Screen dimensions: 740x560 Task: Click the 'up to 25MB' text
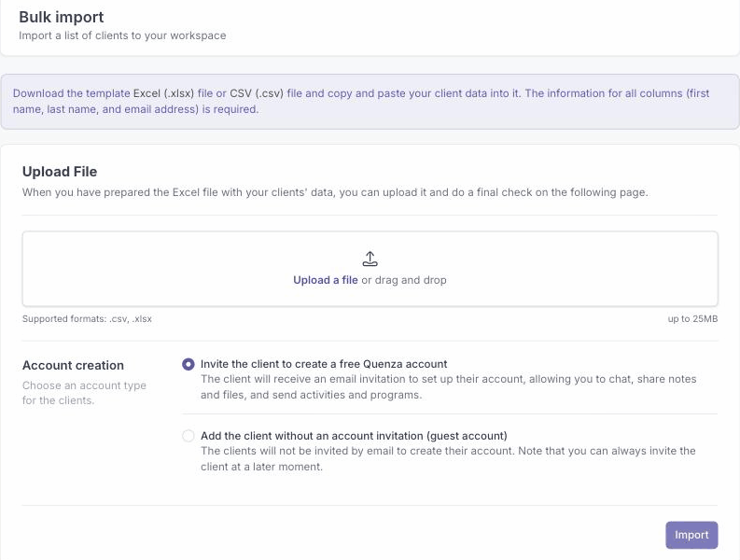click(x=692, y=318)
